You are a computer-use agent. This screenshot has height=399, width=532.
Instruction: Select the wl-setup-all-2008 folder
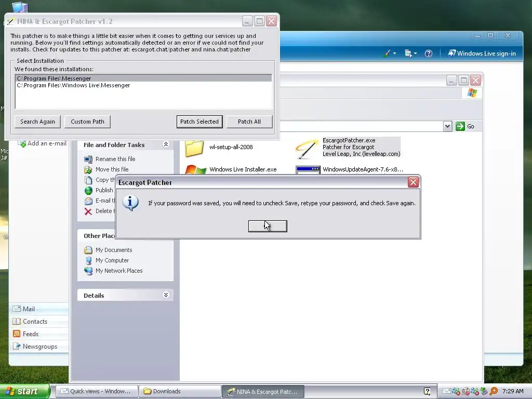[219, 148]
